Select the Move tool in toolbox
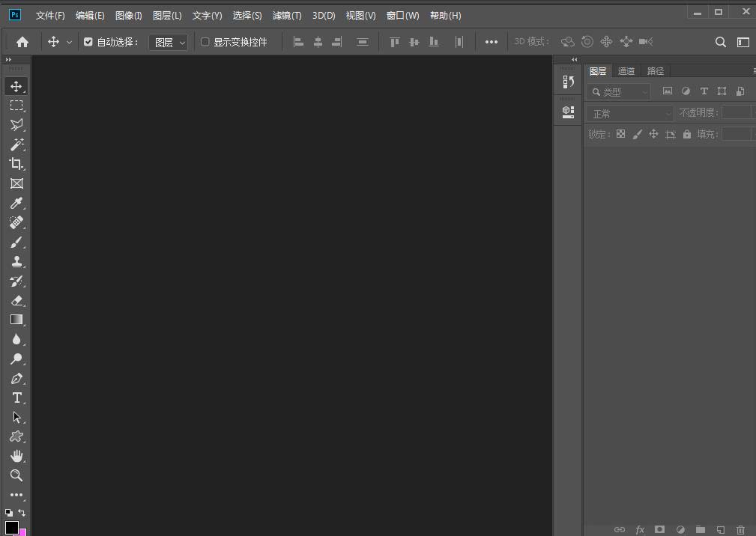The width and height of the screenshot is (756, 536). [x=16, y=86]
